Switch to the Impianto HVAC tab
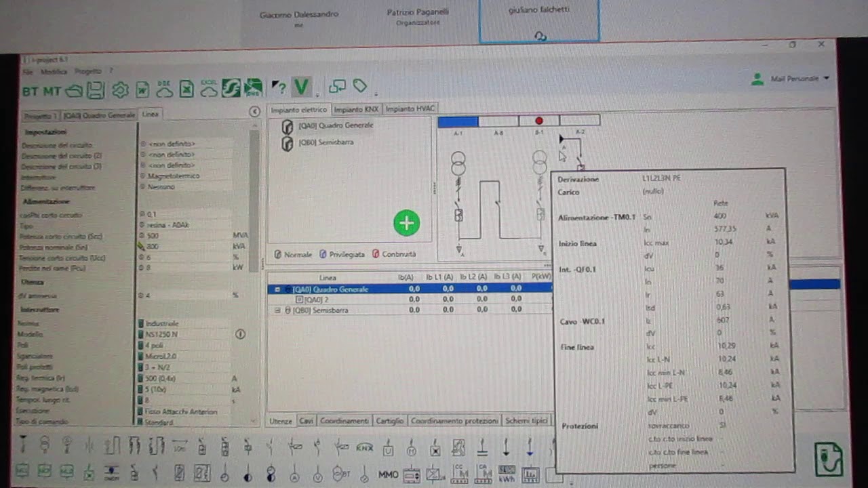 [x=410, y=108]
